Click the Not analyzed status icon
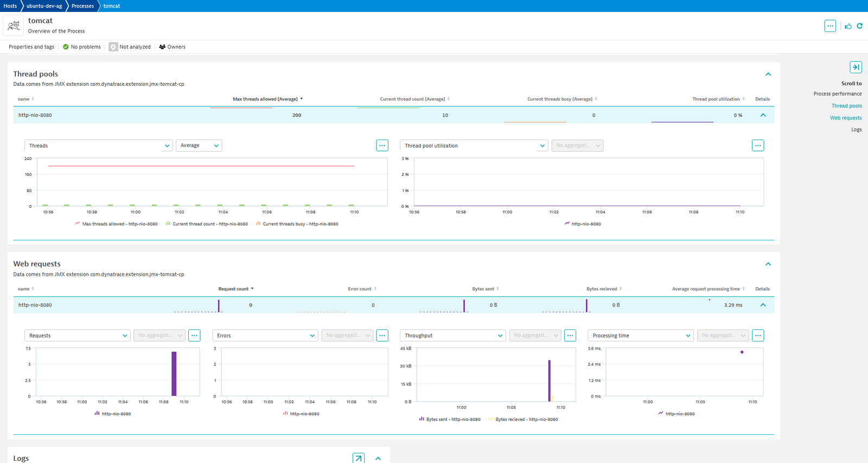868x463 pixels. 113,47
